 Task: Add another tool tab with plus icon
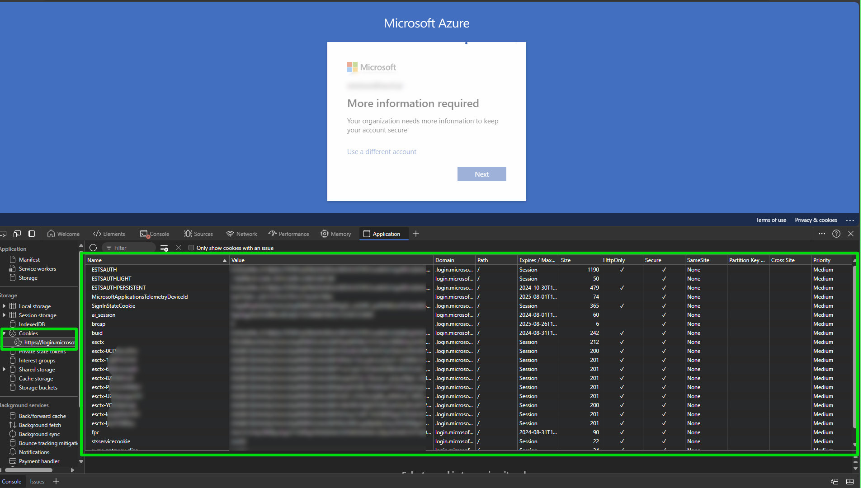416,234
